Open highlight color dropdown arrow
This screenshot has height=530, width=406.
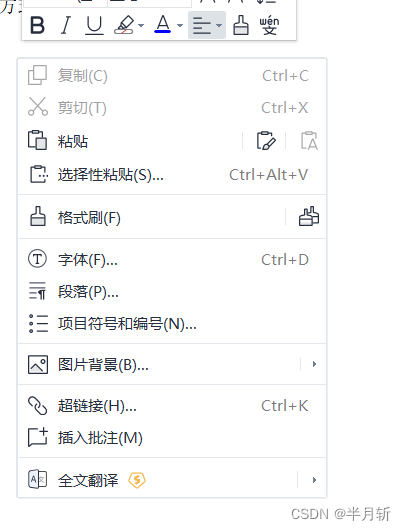(x=141, y=25)
